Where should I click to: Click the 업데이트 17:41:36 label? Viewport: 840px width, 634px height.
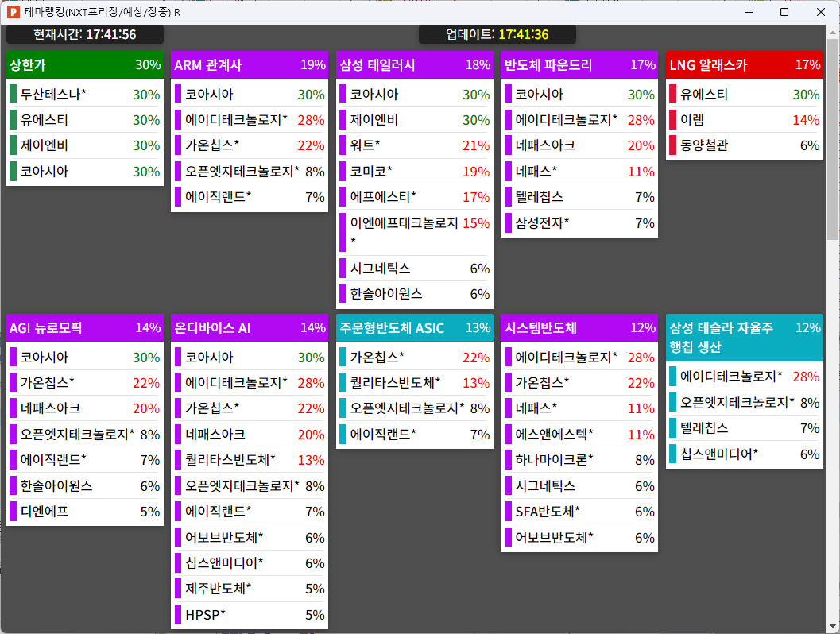point(497,34)
